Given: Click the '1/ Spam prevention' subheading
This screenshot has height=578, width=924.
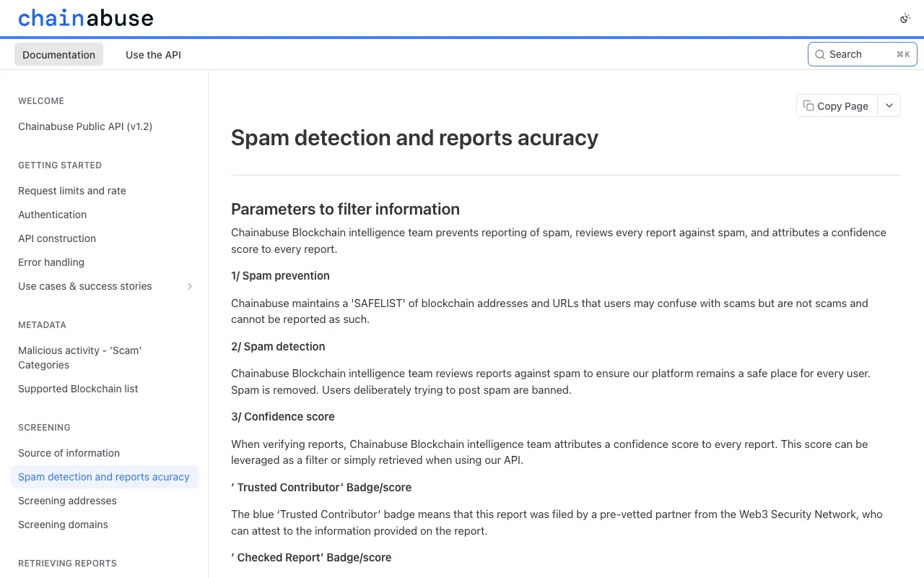Looking at the screenshot, I should coord(280,276).
